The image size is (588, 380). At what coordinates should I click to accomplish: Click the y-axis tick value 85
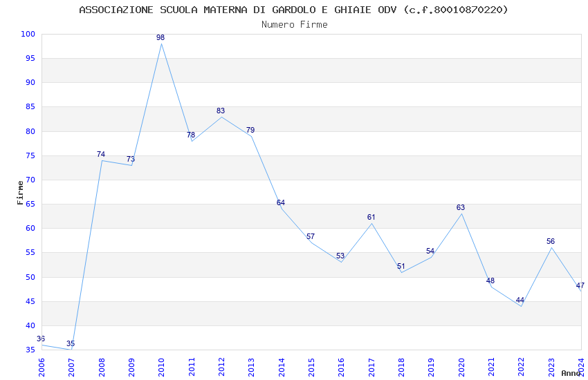point(30,107)
